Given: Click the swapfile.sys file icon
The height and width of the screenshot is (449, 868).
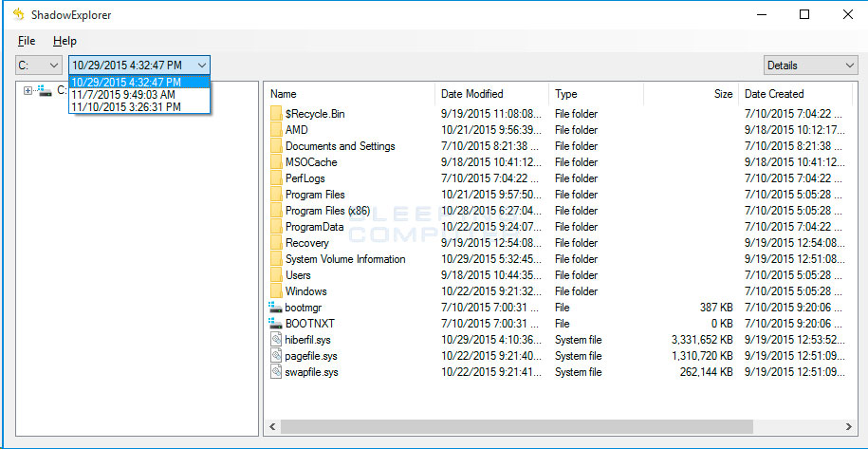Looking at the screenshot, I should coord(276,371).
